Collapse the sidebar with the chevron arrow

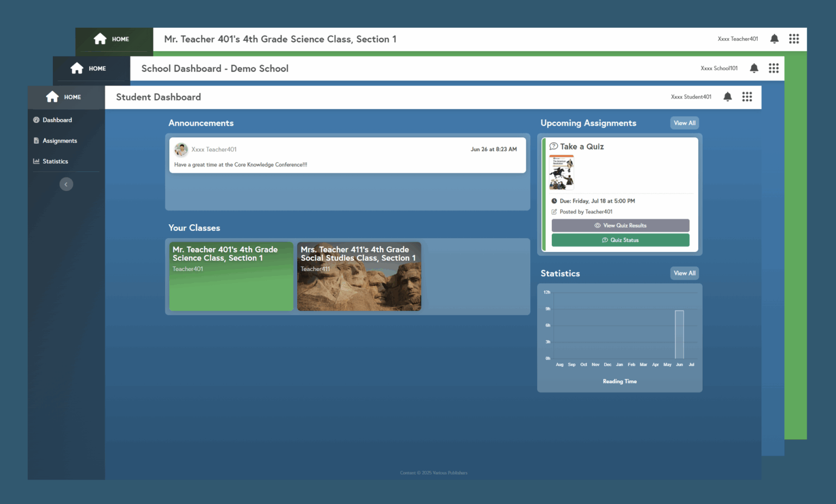[x=66, y=184]
